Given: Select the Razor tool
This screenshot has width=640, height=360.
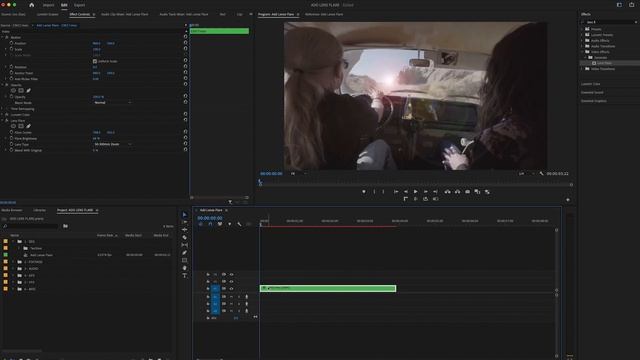Looking at the screenshot, I should (184, 237).
